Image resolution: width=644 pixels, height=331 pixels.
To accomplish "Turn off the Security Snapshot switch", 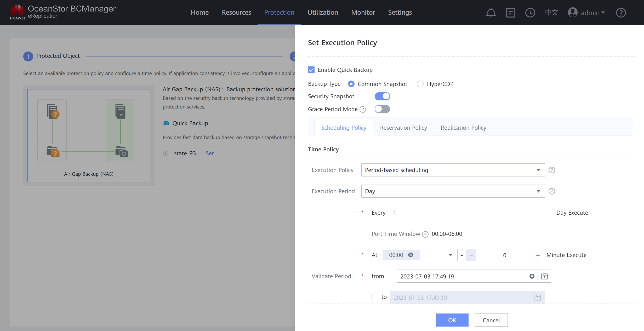I will 382,96.
